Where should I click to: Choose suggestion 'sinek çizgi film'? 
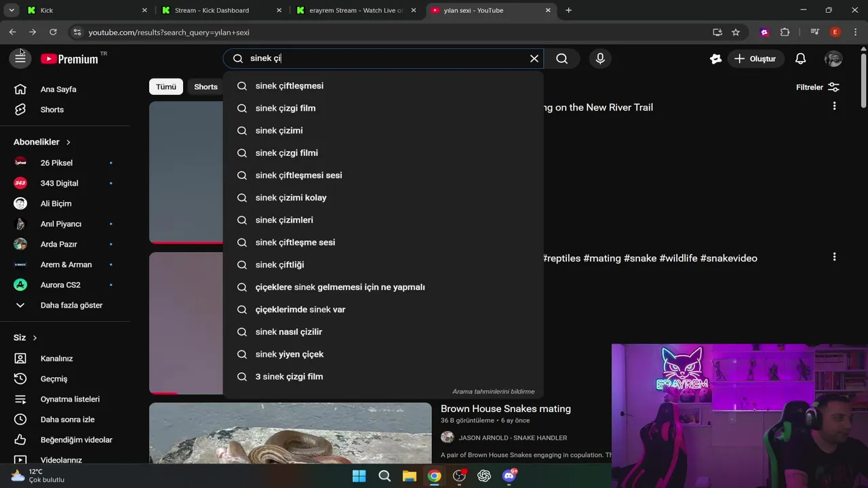[x=383, y=108]
